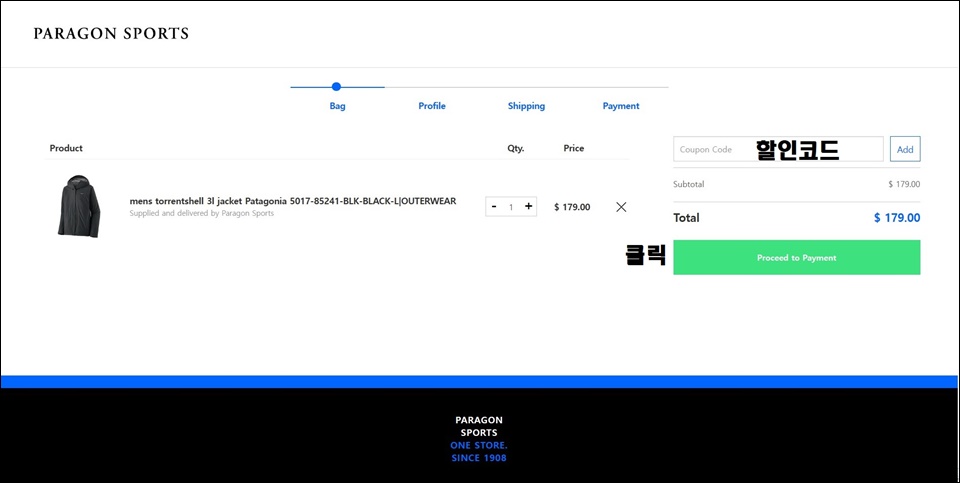The height and width of the screenshot is (483, 960).
Task: Click the Qty. column header
Action: point(516,148)
